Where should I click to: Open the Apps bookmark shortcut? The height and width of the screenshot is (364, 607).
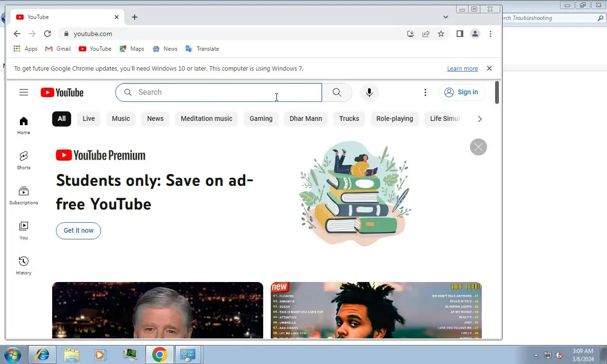(x=26, y=49)
